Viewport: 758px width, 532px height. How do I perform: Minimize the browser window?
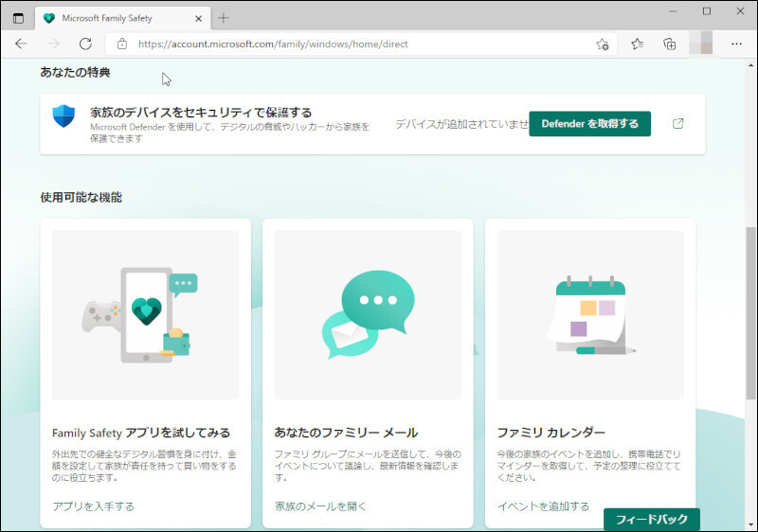(x=673, y=11)
